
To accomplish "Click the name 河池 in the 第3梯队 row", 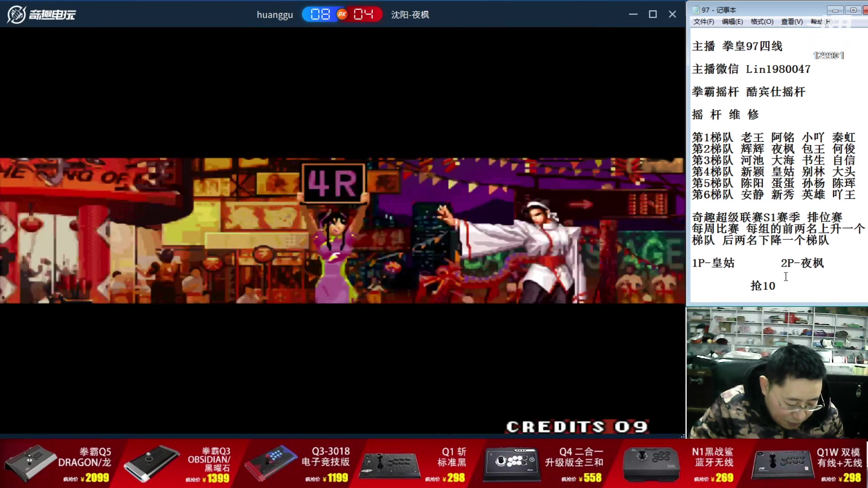I will 752,160.
